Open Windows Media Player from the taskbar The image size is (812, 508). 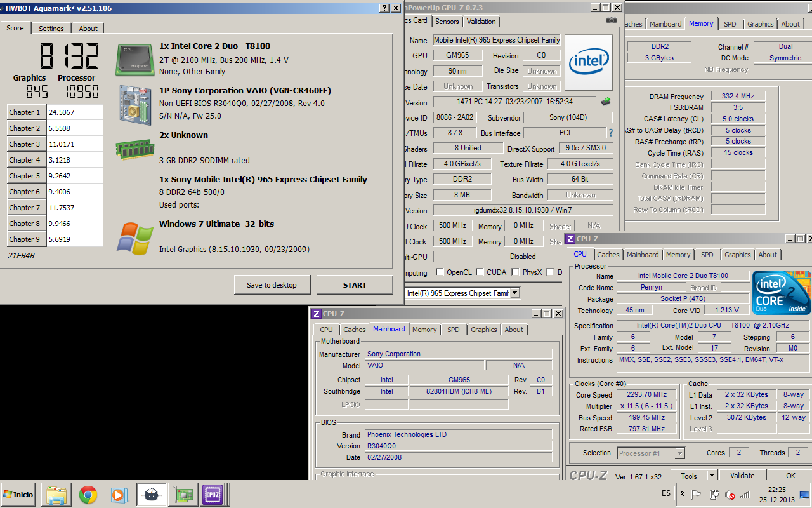[x=119, y=494]
